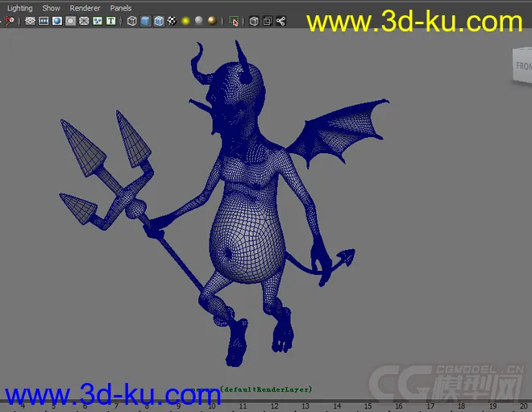This screenshot has width=532, height=412.
Task: Toggle the resolution gate icon
Action: pos(57,21)
